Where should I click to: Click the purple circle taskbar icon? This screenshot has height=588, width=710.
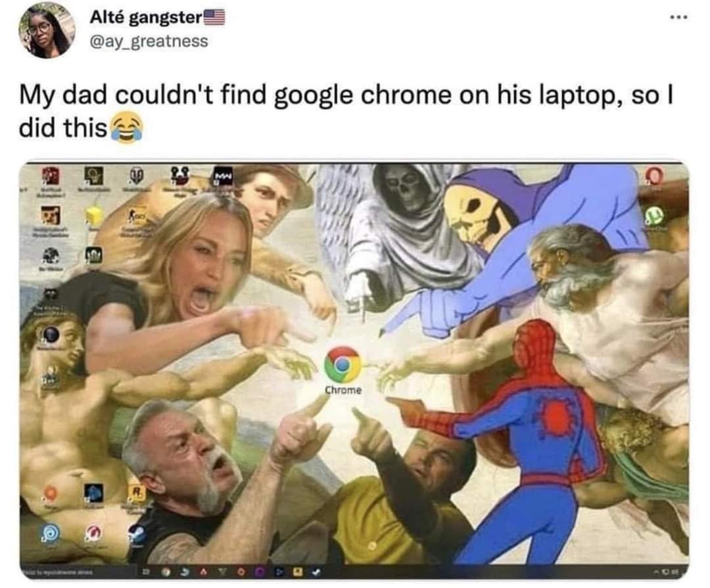pyautogui.click(x=260, y=573)
